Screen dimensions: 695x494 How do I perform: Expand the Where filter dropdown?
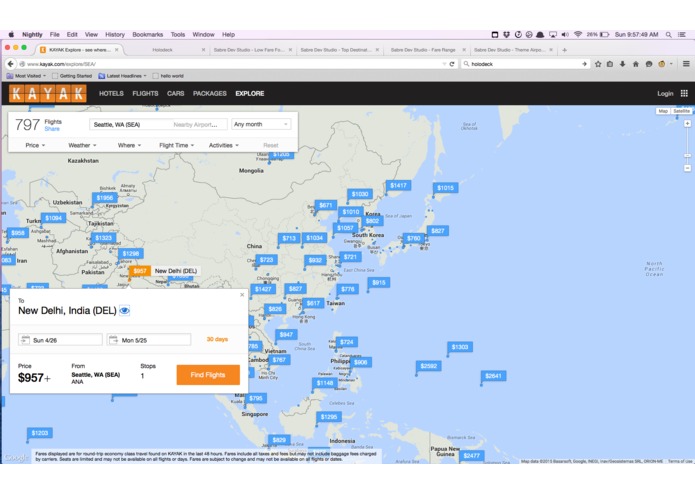(x=129, y=145)
